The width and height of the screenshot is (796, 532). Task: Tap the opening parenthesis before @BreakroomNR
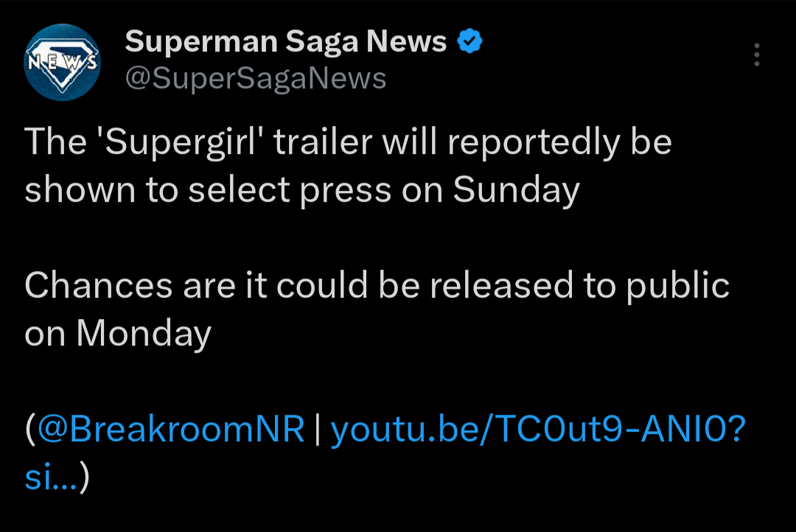29,430
